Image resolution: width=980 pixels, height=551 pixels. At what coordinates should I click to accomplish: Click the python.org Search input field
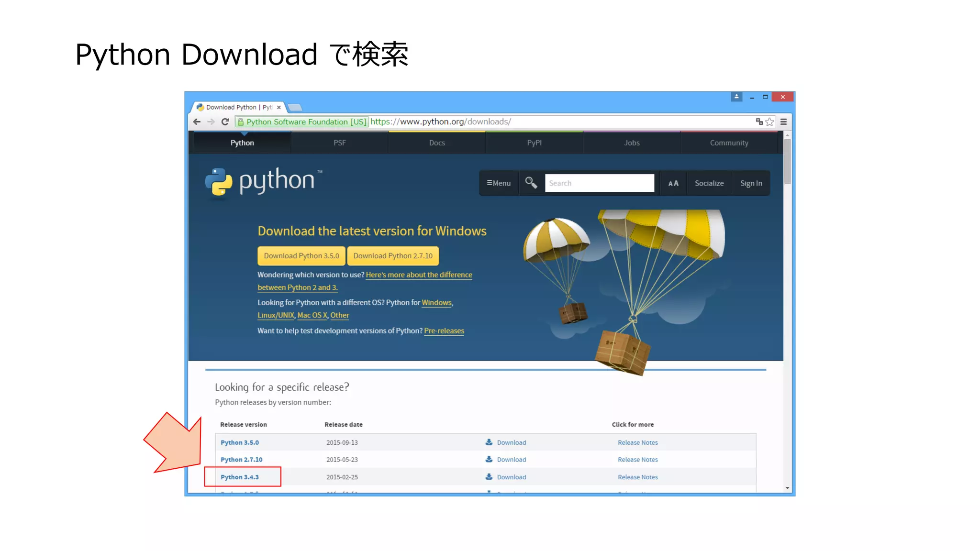tap(600, 183)
